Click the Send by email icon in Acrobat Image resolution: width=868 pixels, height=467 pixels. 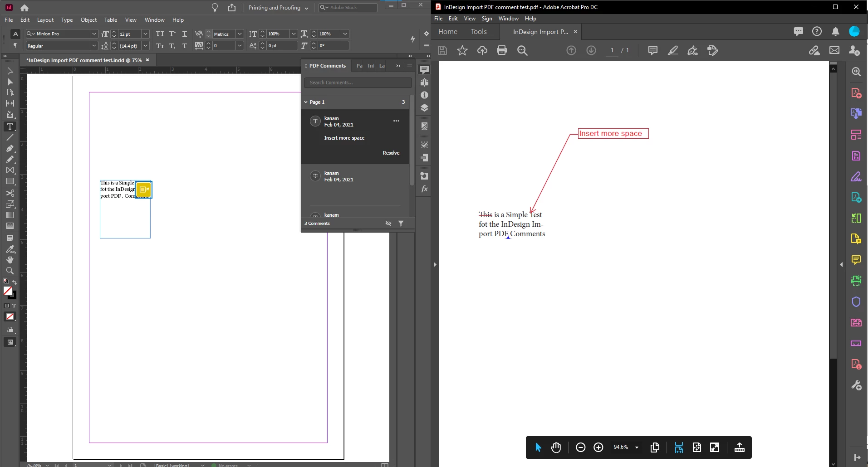834,50
